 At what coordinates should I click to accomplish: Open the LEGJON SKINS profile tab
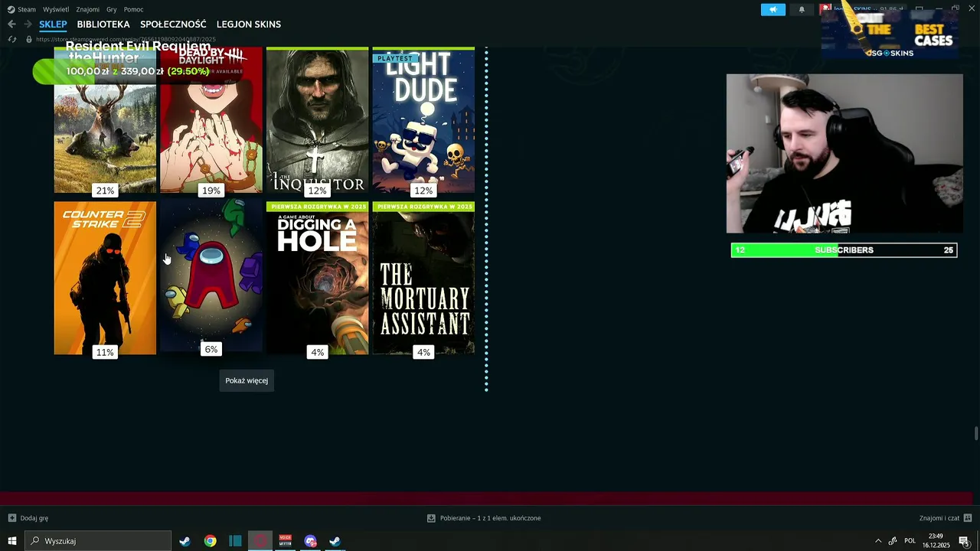pyautogui.click(x=249, y=24)
